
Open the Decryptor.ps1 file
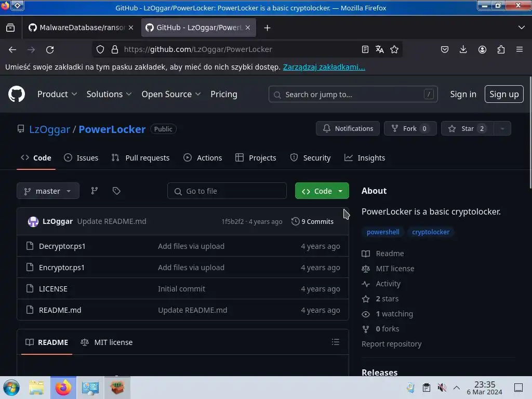point(62,246)
